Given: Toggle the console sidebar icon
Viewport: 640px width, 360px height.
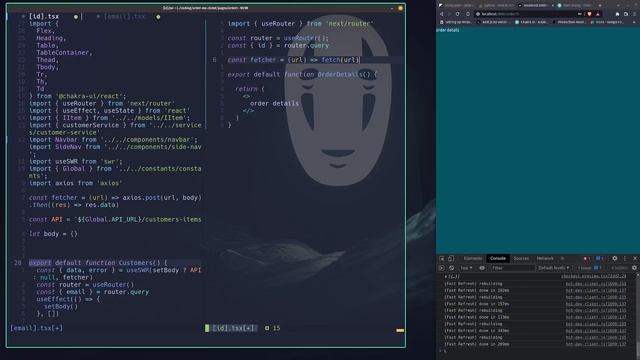Looking at the screenshot, I should pos(441,268).
